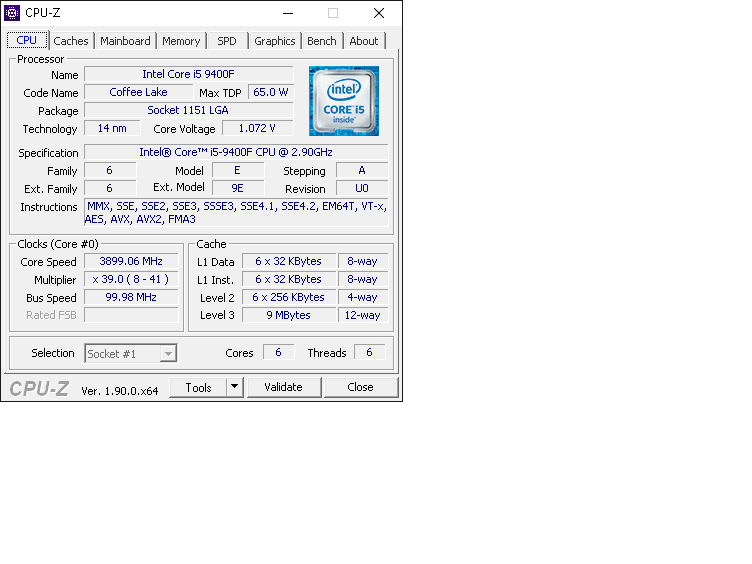This screenshot has width=752, height=564.
Task: Click the Cores count value
Action: [278, 352]
